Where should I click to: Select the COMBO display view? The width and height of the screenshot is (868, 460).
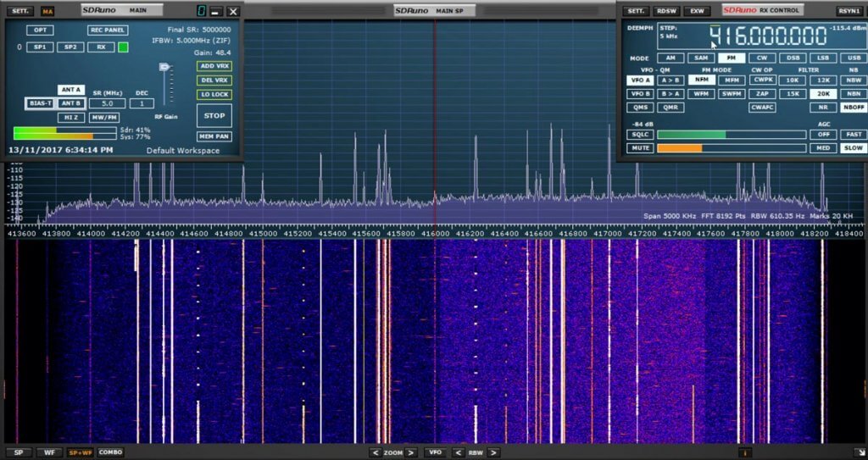click(110, 452)
